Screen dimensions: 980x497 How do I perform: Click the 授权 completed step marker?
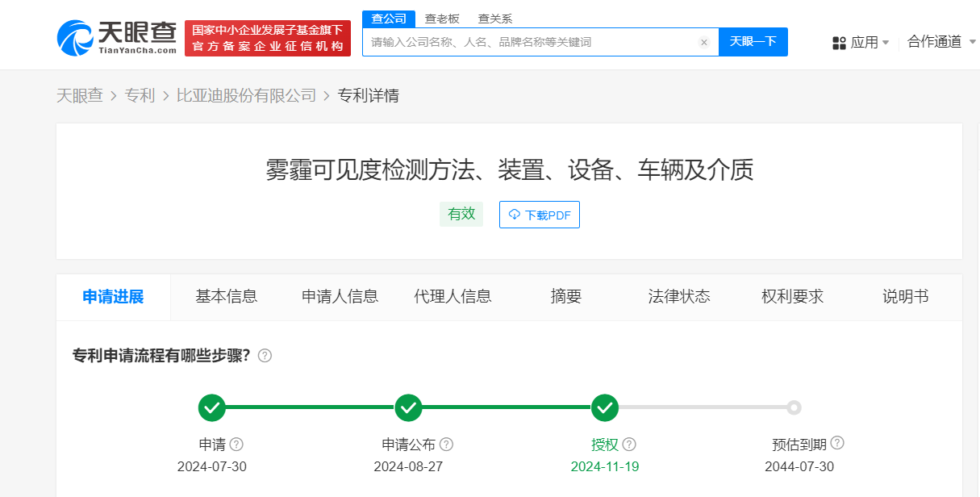605,408
